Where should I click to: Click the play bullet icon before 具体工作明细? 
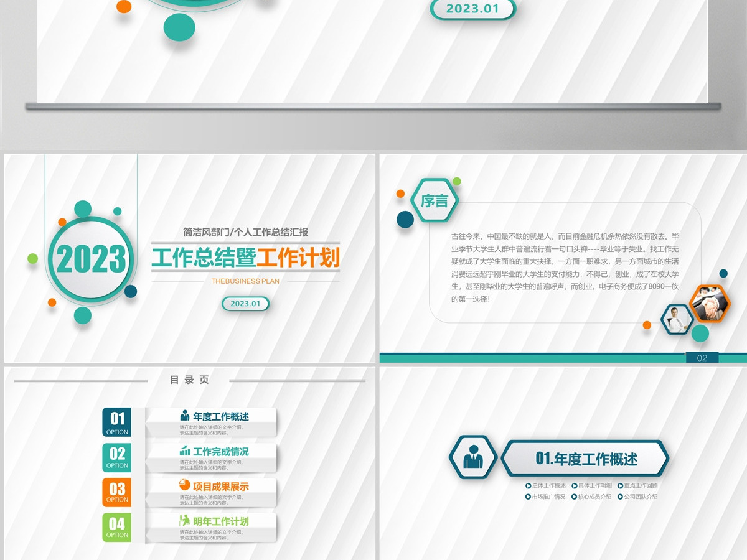point(575,485)
